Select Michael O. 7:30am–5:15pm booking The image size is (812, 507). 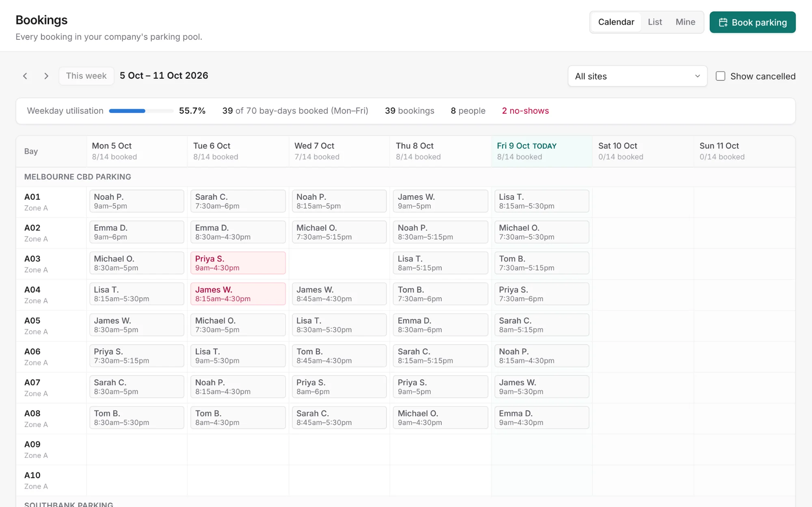tap(339, 232)
